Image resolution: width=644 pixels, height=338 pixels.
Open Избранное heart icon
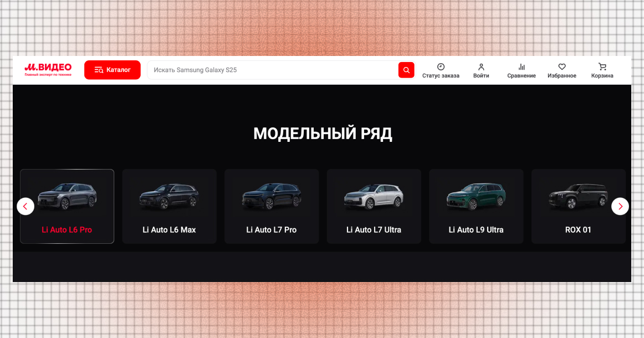(562, 66)
